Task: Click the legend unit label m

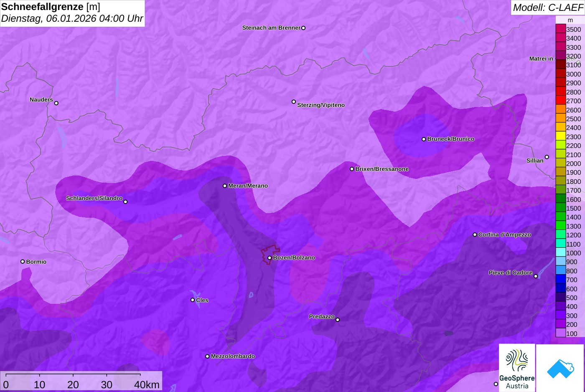Action: [x=570, y=20]
